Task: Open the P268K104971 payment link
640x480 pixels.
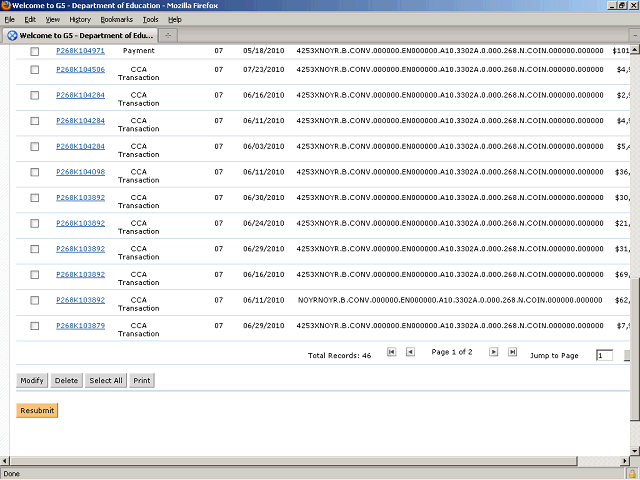Action: coord(80,50)
